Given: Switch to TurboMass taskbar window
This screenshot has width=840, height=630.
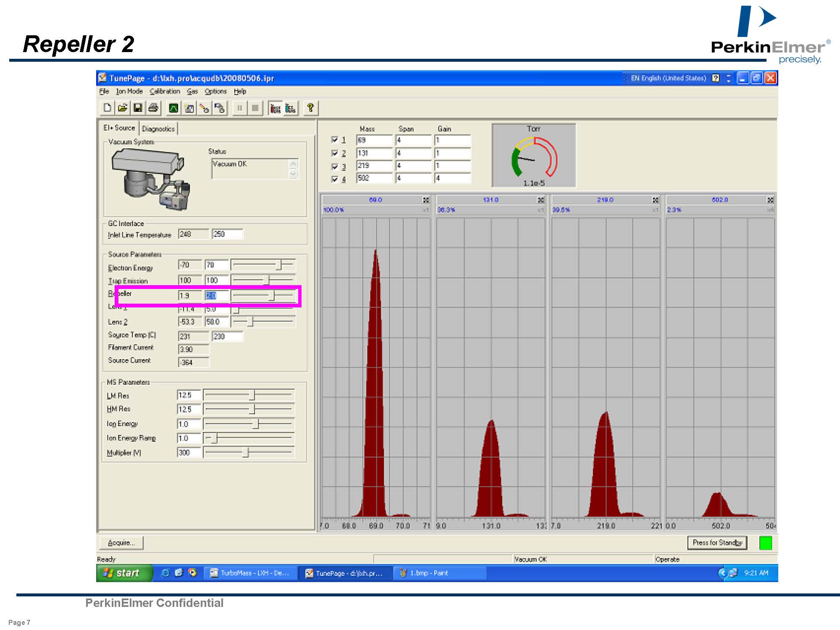Looking at the screenshot, I should pyautogui.click(x=251, y=573).
